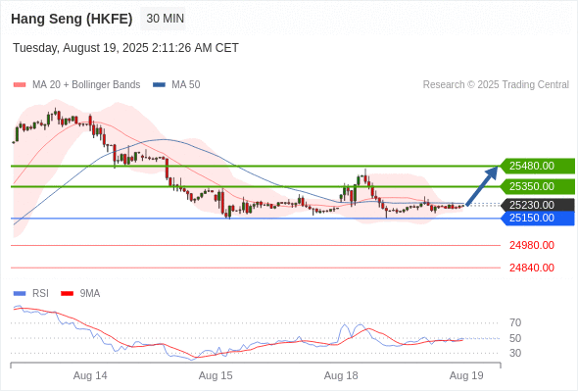Click the Aug 14 date marker

tap(90, 375)
